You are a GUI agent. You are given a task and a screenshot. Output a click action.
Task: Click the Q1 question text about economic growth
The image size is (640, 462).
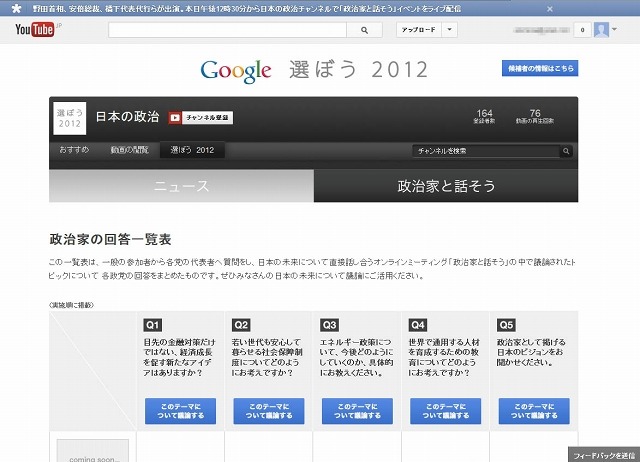pos(179,358)
